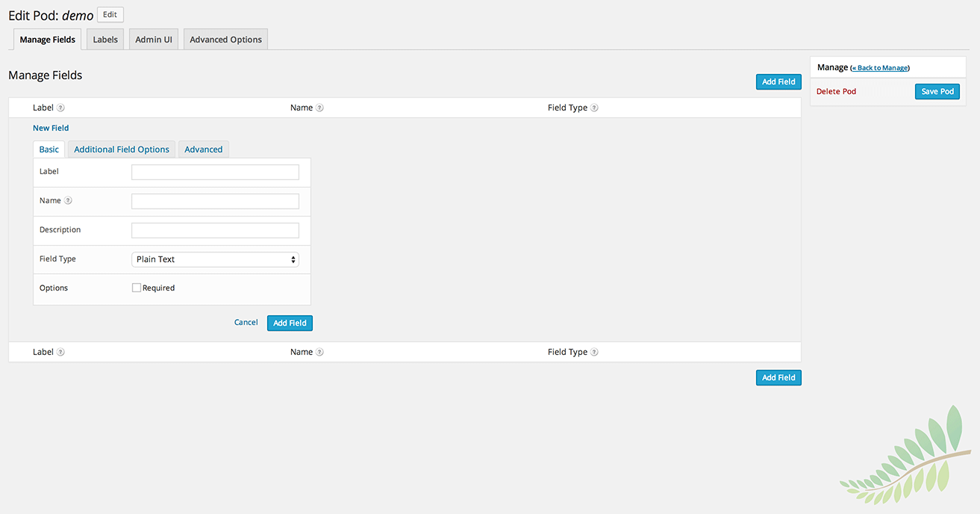This screenshot has height=514, width=980.
Task: Click help icon beside bottom Name column footer
Action: pyautogui.click(x=319, y=353)
